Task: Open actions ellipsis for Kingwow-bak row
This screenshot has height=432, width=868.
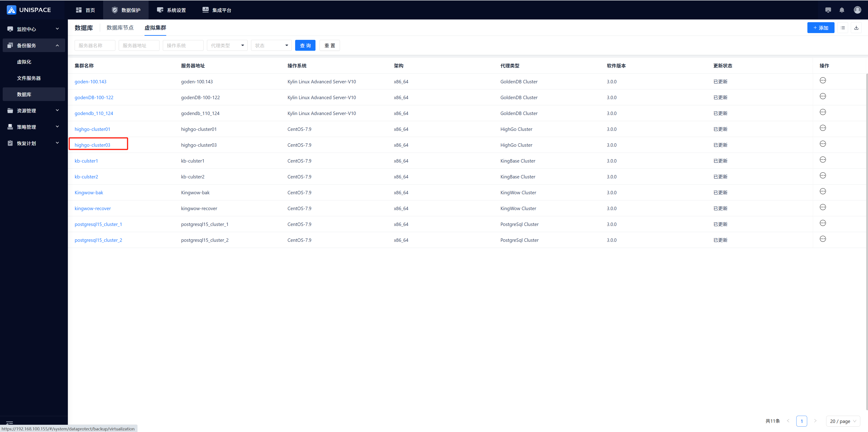Action: pos(823,192)
